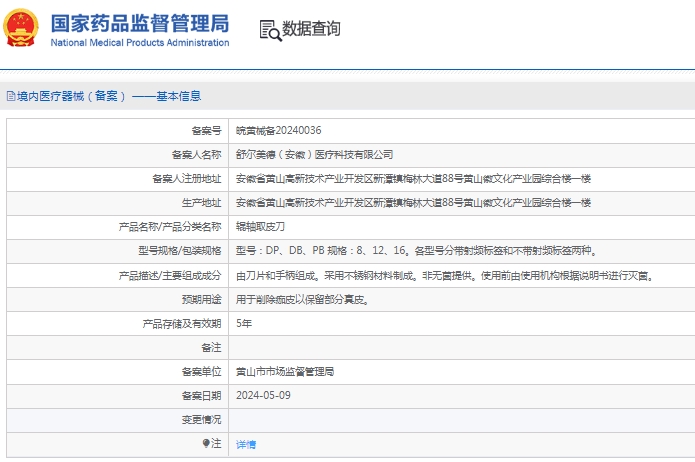Viewport: 695px width, 462px height.
Task: Click company name 舒尔美德（安徽）医疗科技有限公司
Action: (x=314, y=155)
